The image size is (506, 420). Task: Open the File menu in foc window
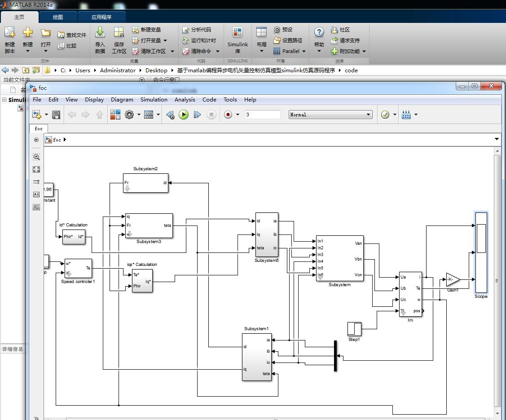point(37,100)
